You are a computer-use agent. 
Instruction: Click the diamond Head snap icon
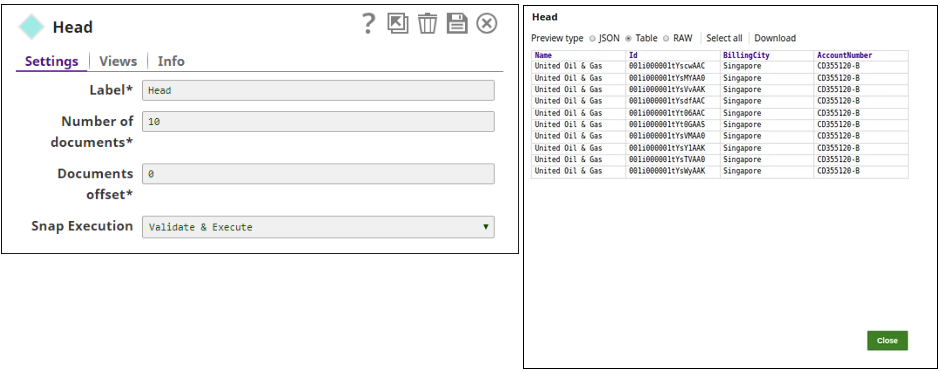pyautogui.click(x=31, y=26)
